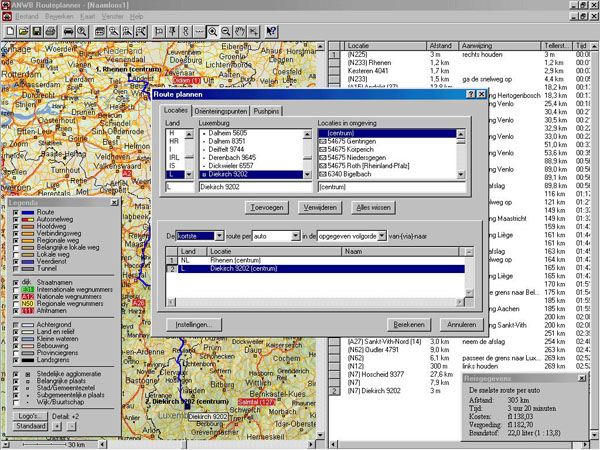Click the open file folder icon

[22, 32]
